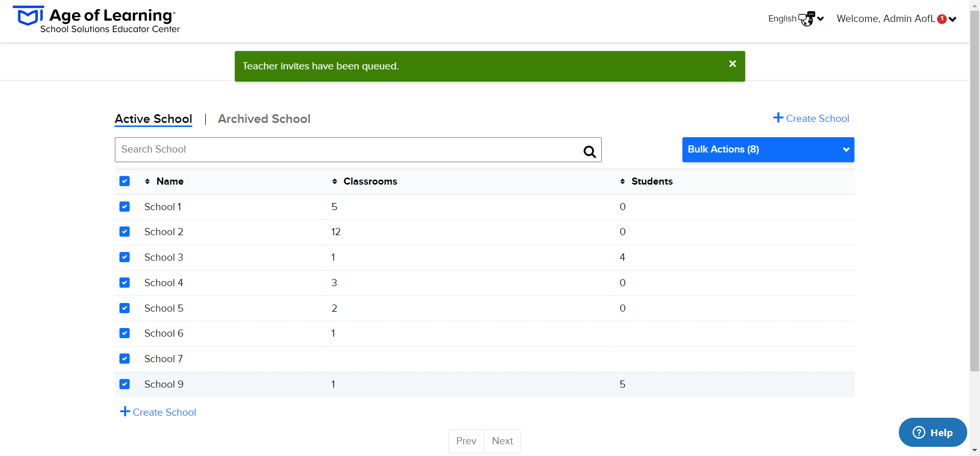This screenshot has height=456, width=980.
Task: Click School Solutions Educator Center subtitle
Action: pos(110,29)
